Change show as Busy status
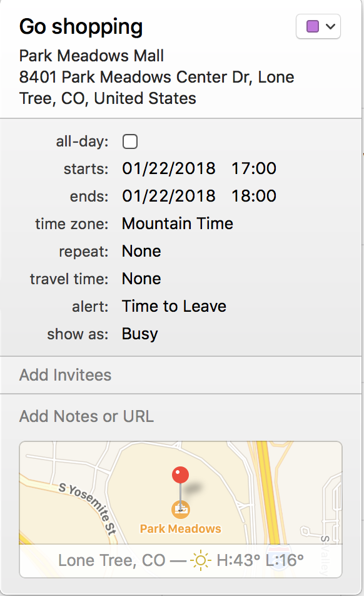 click(x=139, y=334)
